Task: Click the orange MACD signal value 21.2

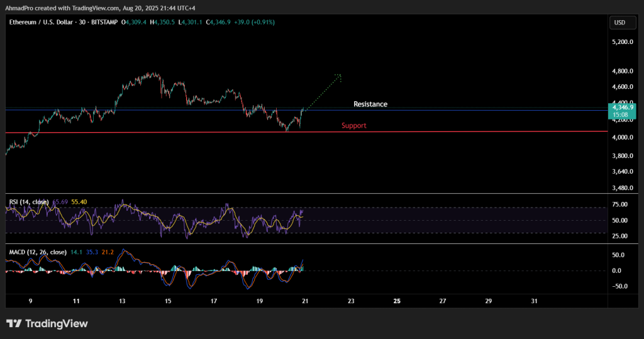Action: (x=108, y=252)
